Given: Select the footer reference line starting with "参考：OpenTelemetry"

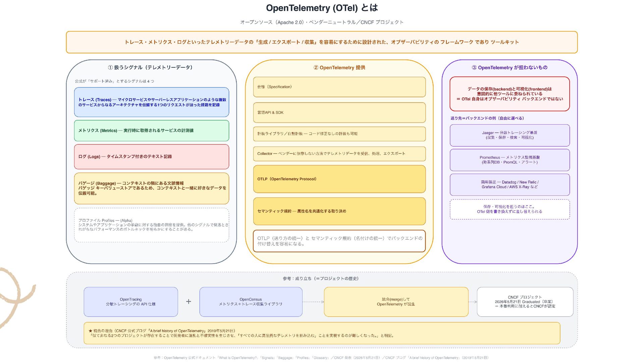Looking at the screenshot, I should 321,358.
